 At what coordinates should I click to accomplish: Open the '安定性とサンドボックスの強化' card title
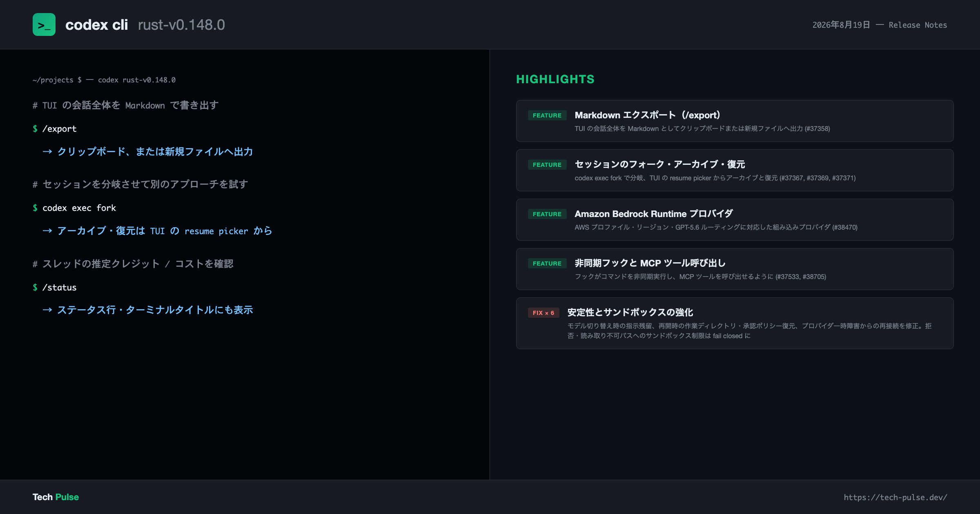click(630, 312)
